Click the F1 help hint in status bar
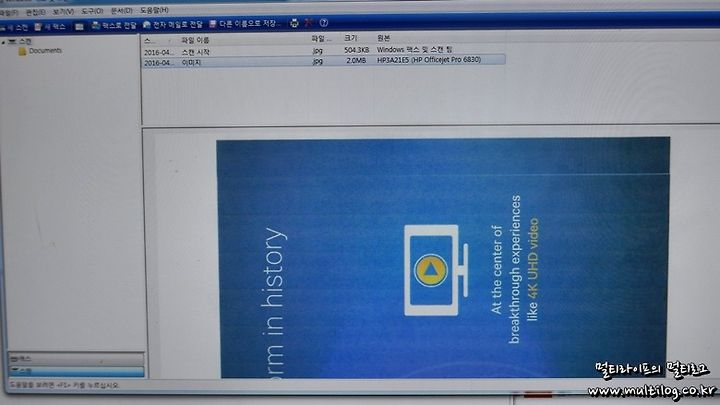Image resolution: width=720 pixels, height=405 pixels. [x=64, y=385]
